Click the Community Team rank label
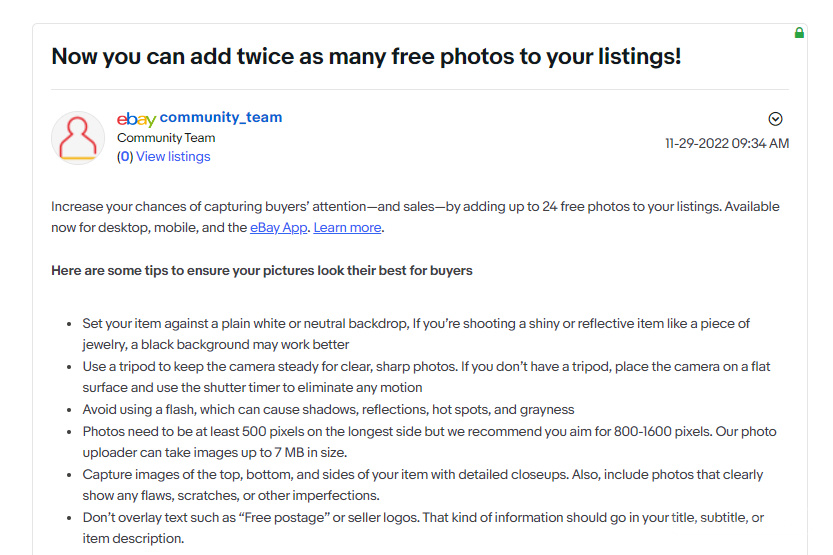This screenshot has width=833, height=555. click(166, 138)
